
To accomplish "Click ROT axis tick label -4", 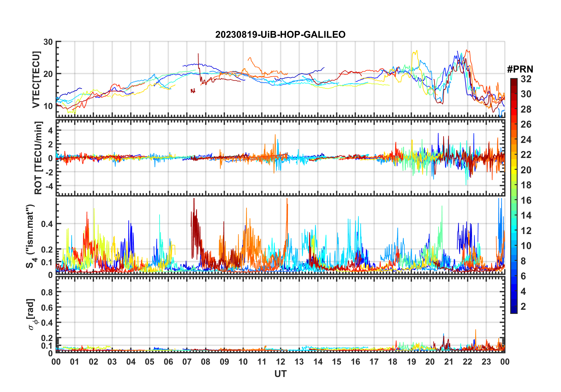I will tap(49, 186).
